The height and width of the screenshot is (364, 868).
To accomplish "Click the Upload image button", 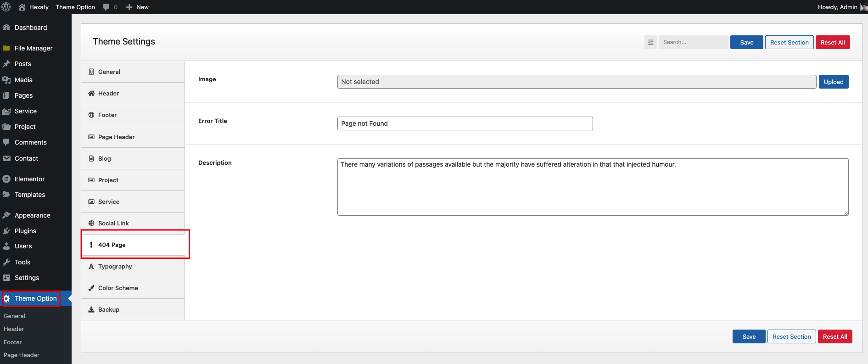I will click(834, 82).
